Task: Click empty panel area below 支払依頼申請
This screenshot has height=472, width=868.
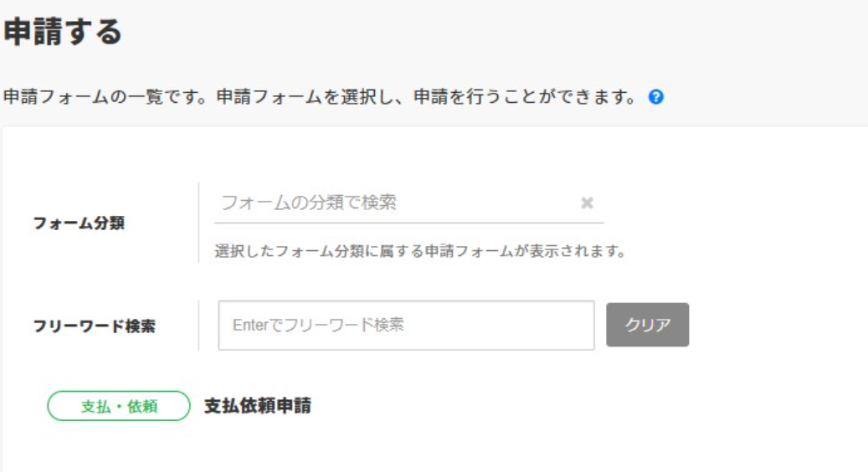Action: (419, 448)
